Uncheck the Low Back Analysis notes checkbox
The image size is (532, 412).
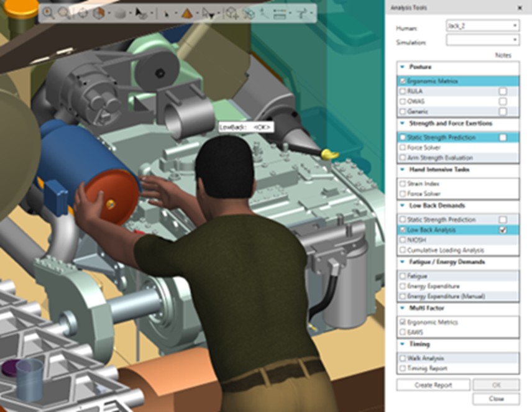(x=503, y=230)
